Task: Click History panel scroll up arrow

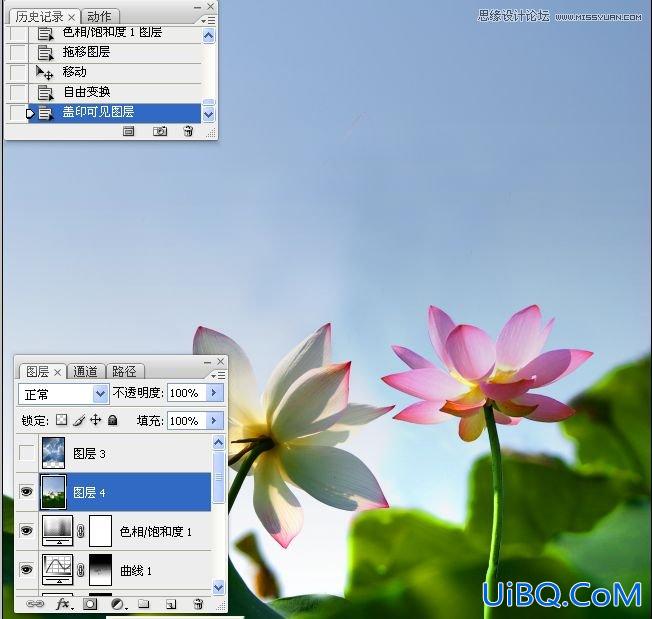Action: point(208,36)
